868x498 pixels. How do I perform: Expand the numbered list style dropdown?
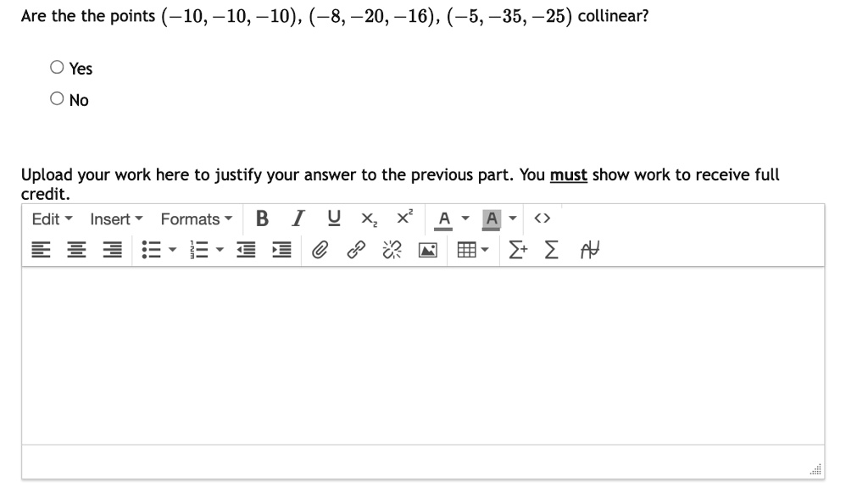coord(220,250)
